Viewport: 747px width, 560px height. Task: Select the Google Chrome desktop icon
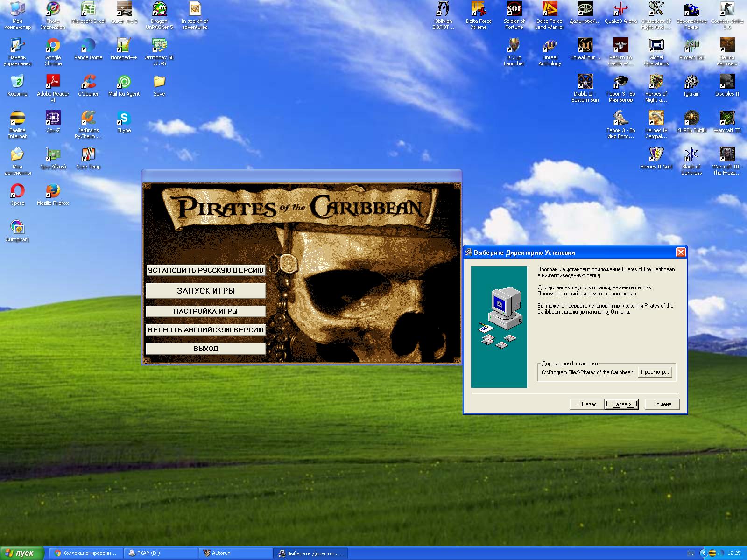coord(53,52)
